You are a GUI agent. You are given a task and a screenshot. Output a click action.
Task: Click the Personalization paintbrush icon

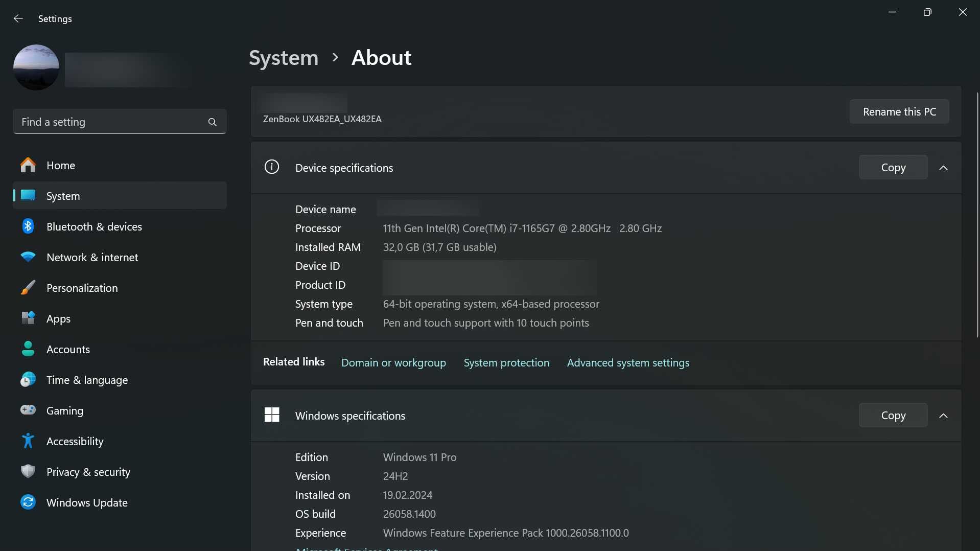click(x=28, y=288)
